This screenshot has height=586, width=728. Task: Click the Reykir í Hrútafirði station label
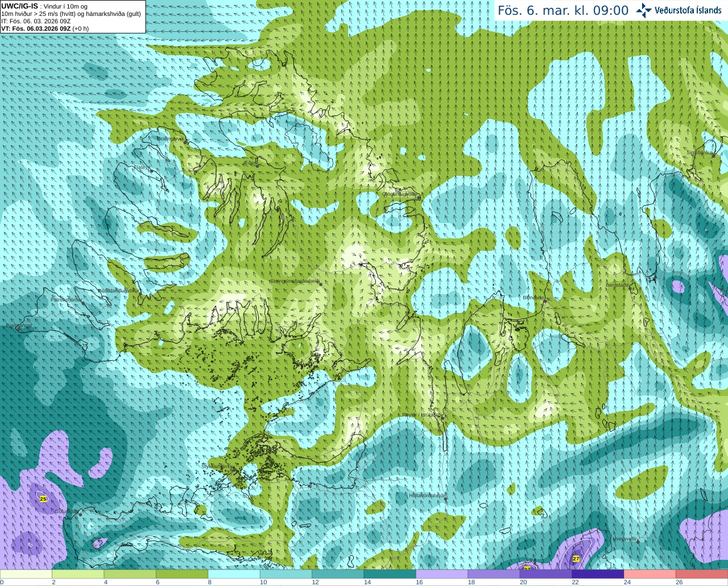(421, 415)
